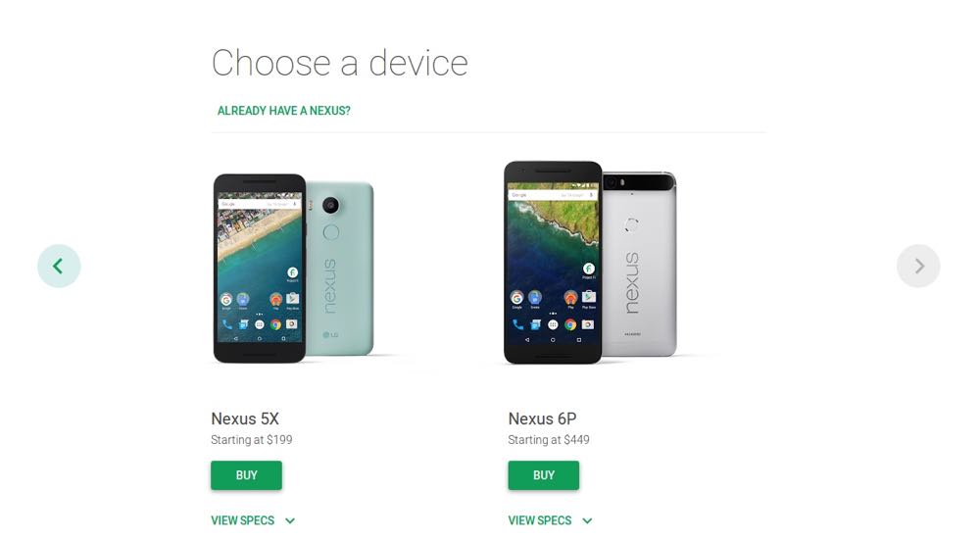Click the LG logo on Nexus 5X back

coord(330,335)
